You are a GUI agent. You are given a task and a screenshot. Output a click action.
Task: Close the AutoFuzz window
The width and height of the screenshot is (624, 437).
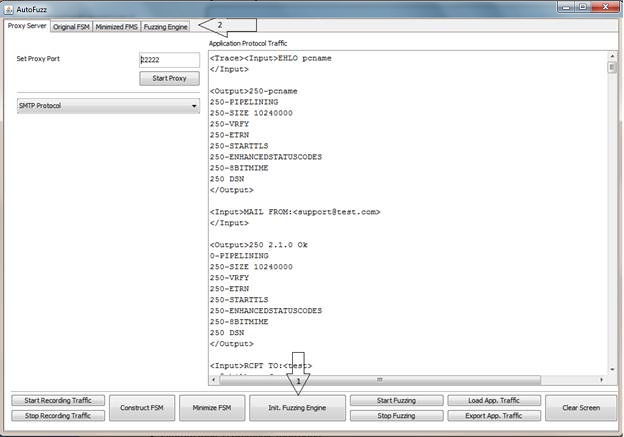click(605, 7)
